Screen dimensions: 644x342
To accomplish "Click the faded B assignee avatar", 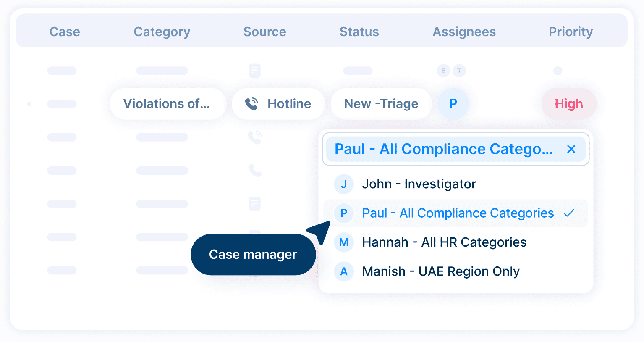I will pyautogui.click(x=443, y=71).
